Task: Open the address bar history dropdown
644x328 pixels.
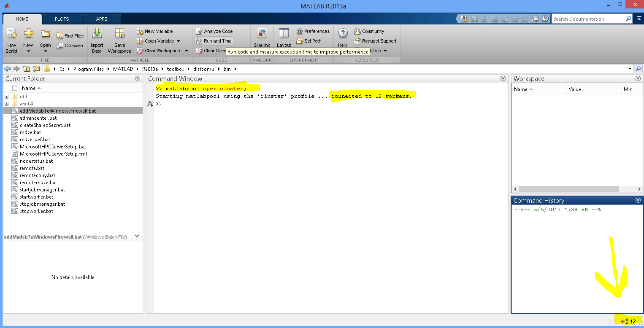Action: coord(630,69)
